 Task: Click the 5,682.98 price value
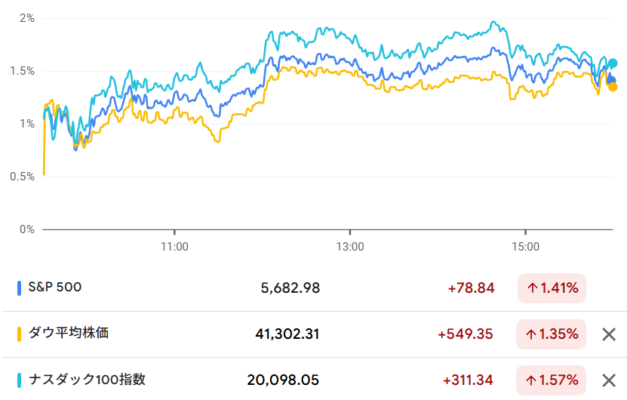pyautogui.click(x=290, y=288)
